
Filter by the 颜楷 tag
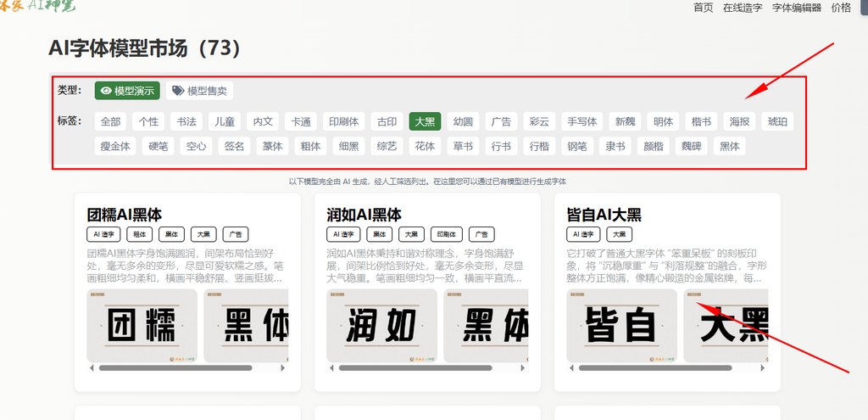tap(654, 146)
